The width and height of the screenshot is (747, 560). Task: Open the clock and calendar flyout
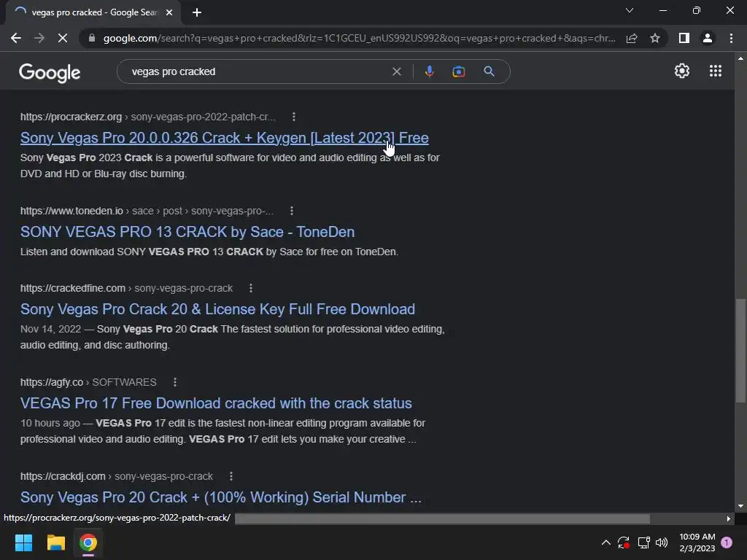point(697,542)
